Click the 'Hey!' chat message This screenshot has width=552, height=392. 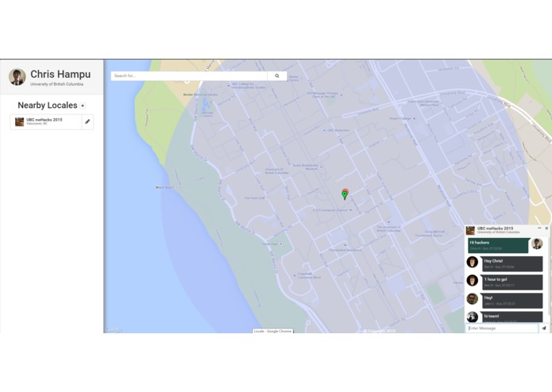(512, 301)
